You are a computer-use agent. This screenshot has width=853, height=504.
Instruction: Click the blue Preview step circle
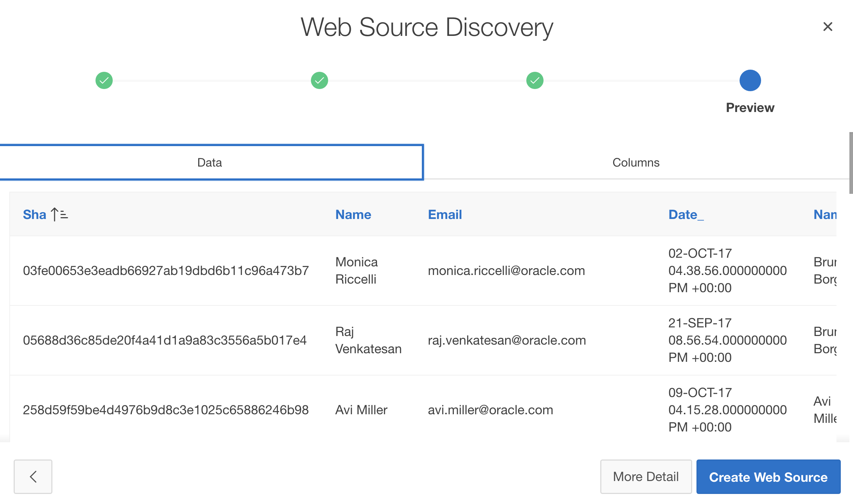(x=750, y=80)
